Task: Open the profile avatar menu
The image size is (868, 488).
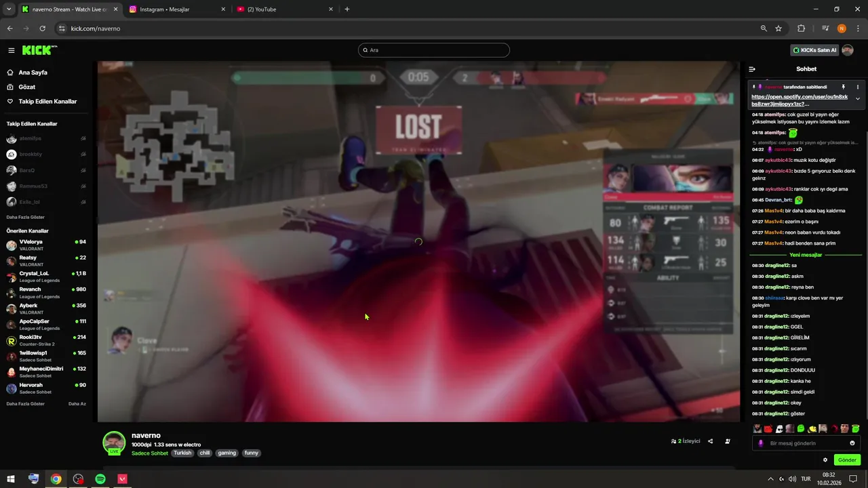Action: coord(848,50)
